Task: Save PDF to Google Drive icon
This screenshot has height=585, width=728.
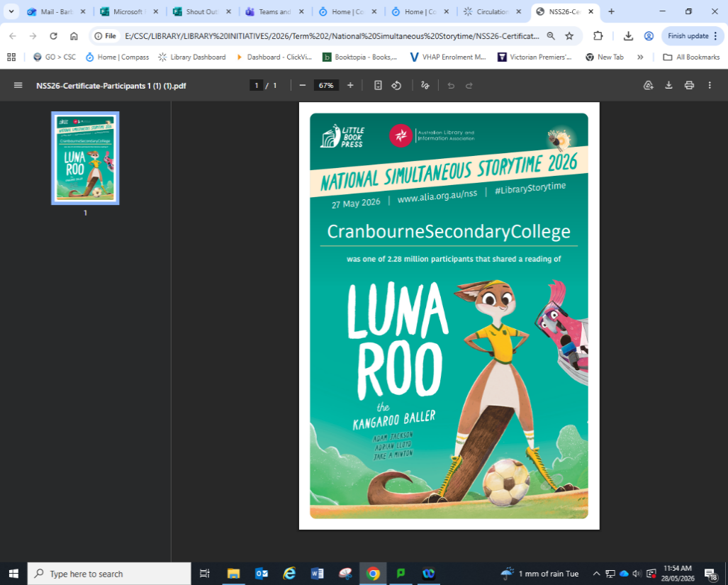Action: coord(648,85)
